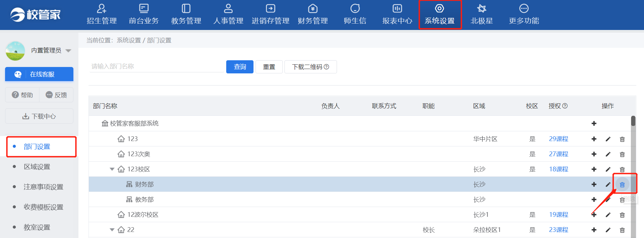Click add icon in 123次奥 row
Screen dimensions: 644x238
tap(594, 154)
